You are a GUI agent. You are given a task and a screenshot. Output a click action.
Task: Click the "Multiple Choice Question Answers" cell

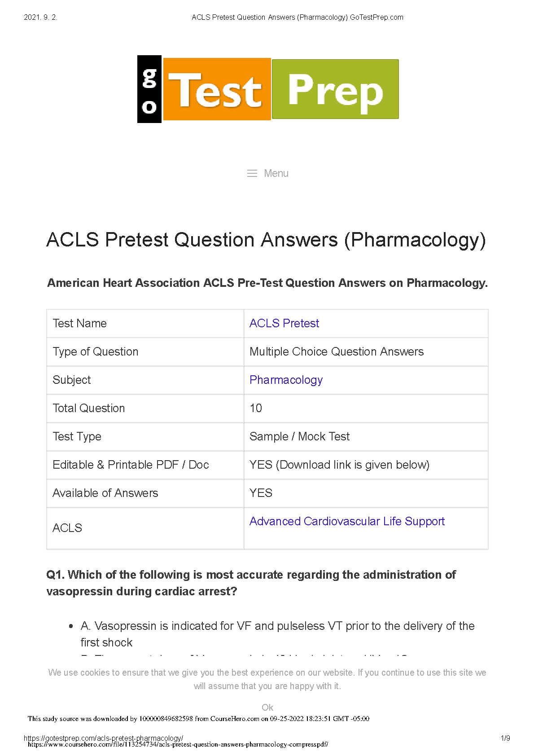pos(337,352)
